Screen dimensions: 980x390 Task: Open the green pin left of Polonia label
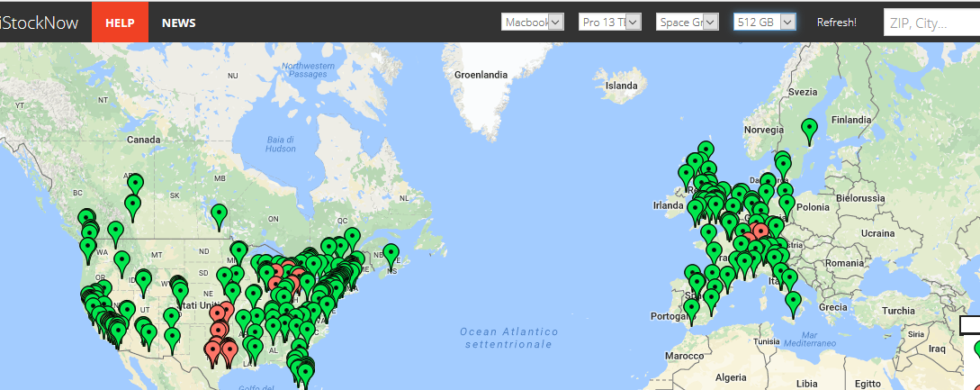click(x=787, y=207)
